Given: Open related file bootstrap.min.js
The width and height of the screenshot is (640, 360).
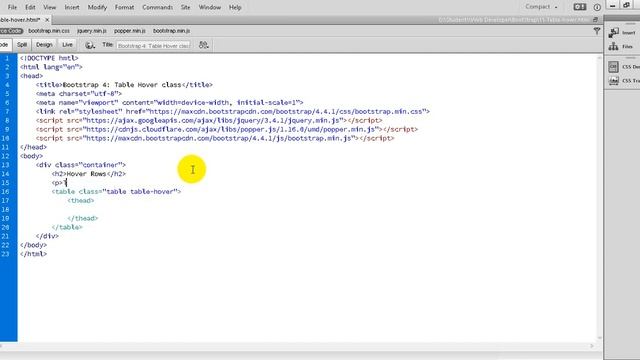Looking at the screenshot, I should coord(171,31).
